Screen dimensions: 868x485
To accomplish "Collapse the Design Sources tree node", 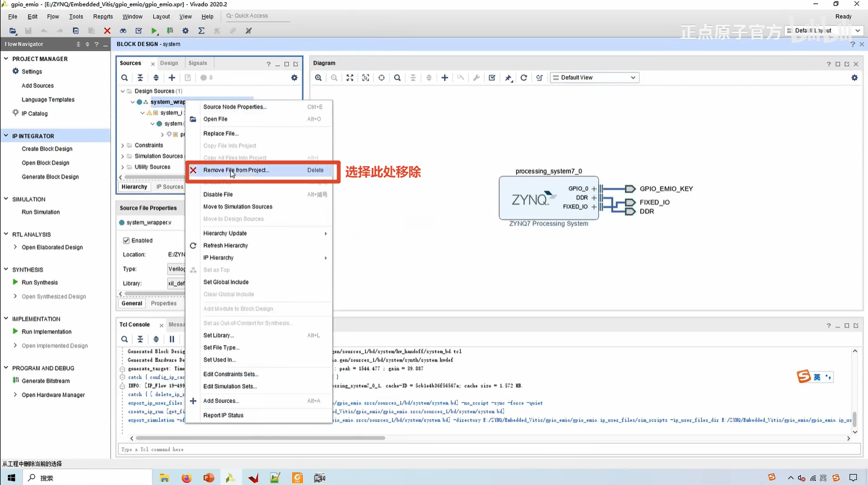I will (122, 91).
